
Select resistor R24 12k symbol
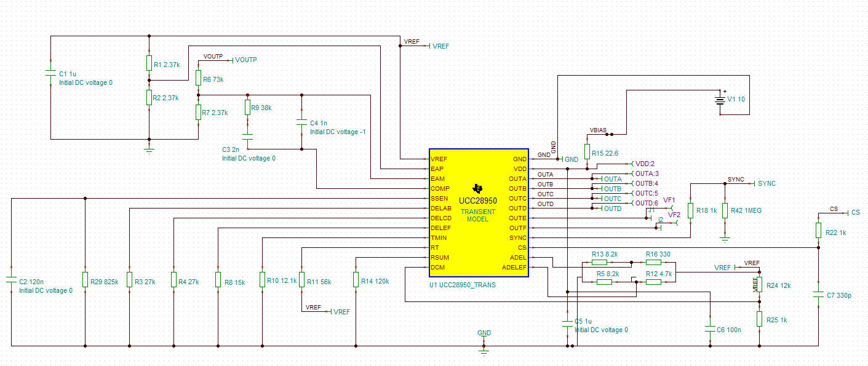coord(759,284)
